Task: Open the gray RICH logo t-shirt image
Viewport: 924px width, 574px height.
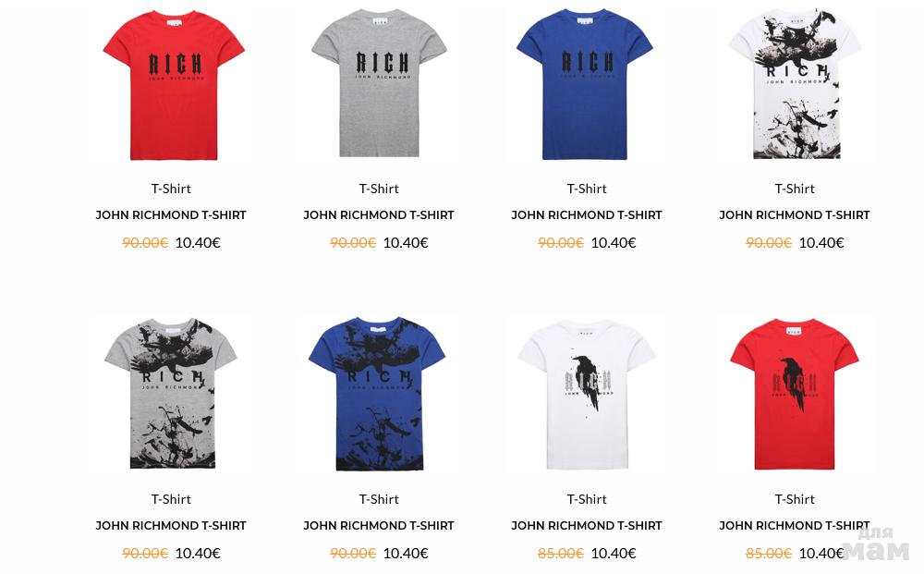Action: click(379, 83)
